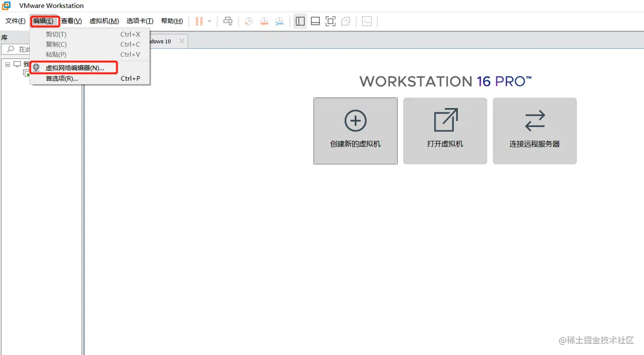Toggle the show library sidebar icon
The width and height of the screenshot is (644, 355).
pyautogui.click(x=300, y=21)
